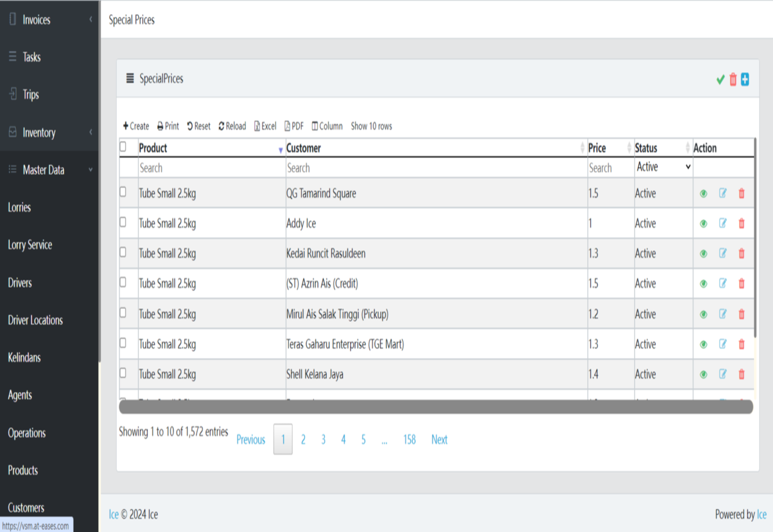Screen dimensions: 773x532
Task: Go to Kelindans in the sidebar
Action: point(24,358)
